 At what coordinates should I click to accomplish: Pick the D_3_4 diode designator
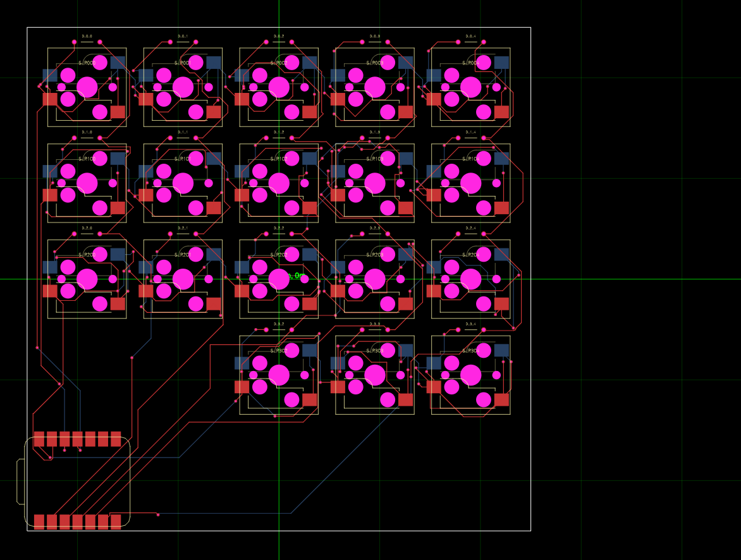(x=470, y=324)
